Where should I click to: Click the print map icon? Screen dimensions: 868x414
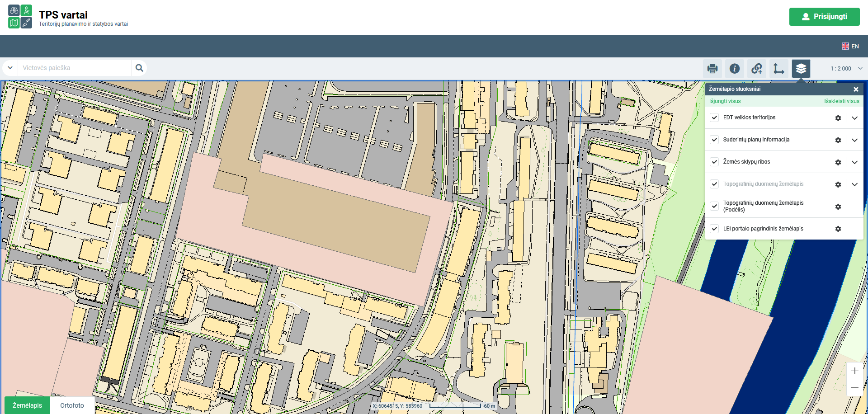(x=712, y=69)
